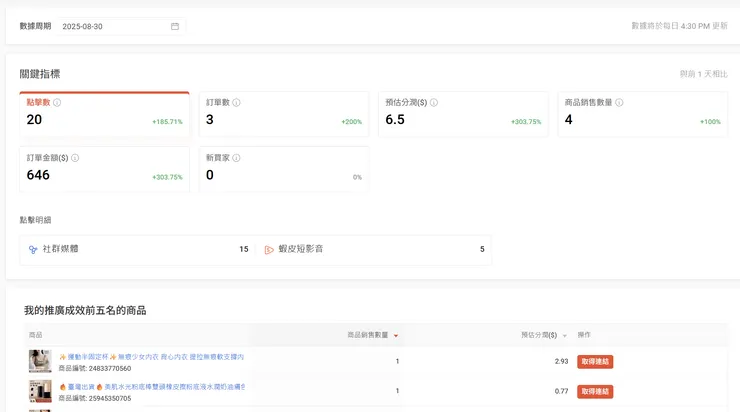Click the 社群媒體 click count 15
The image size is (740, 412).
pyautogui.click(x=244, y=249)
